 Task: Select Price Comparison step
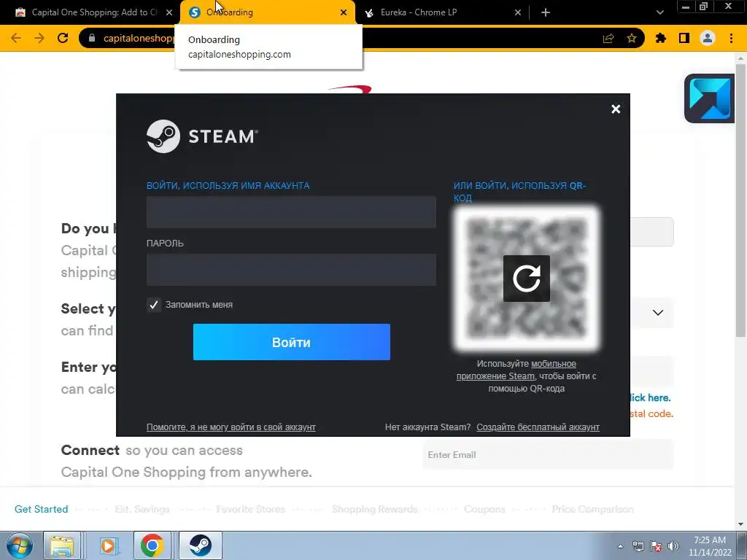click(x=592, y=509)
